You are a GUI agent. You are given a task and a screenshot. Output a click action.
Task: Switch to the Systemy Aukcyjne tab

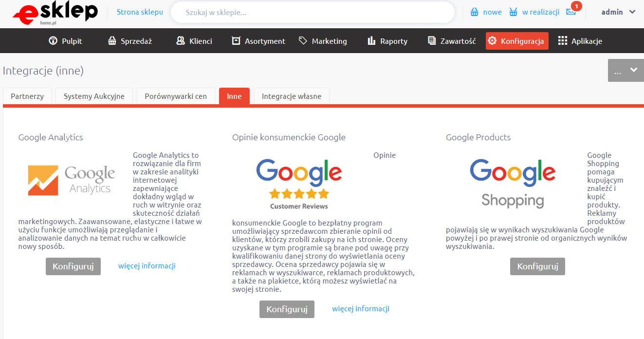[x=94, y=96]
